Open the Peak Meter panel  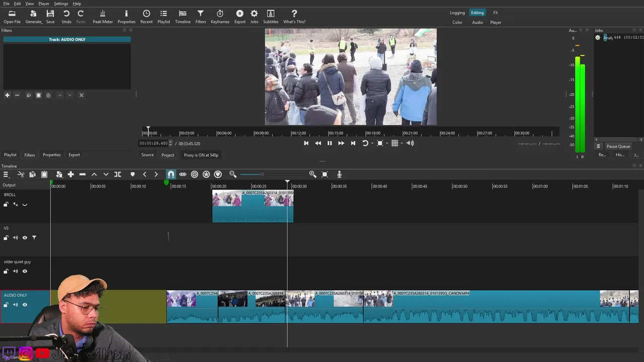point(103,17)
